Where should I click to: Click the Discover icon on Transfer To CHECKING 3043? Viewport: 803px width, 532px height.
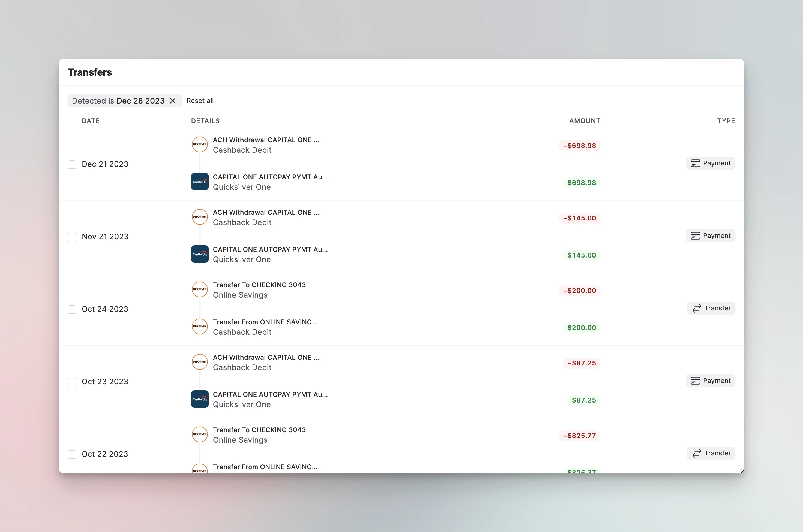pos(200,289)
